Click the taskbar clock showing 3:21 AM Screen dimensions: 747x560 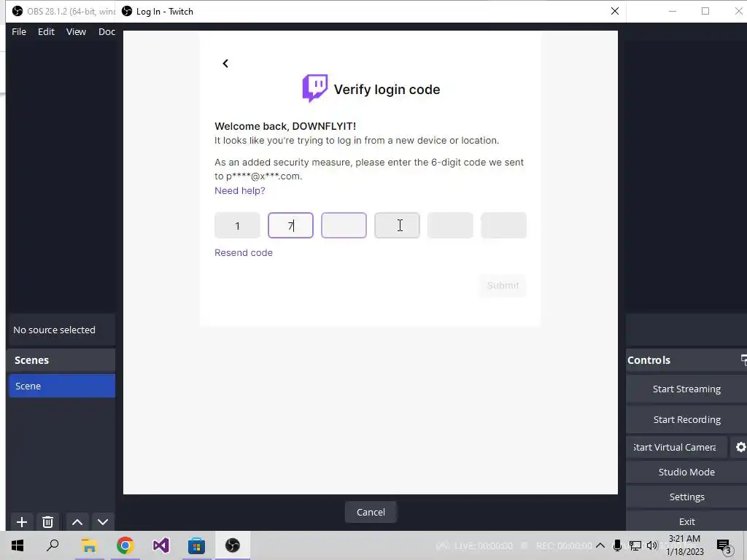[x=684, y=545]
